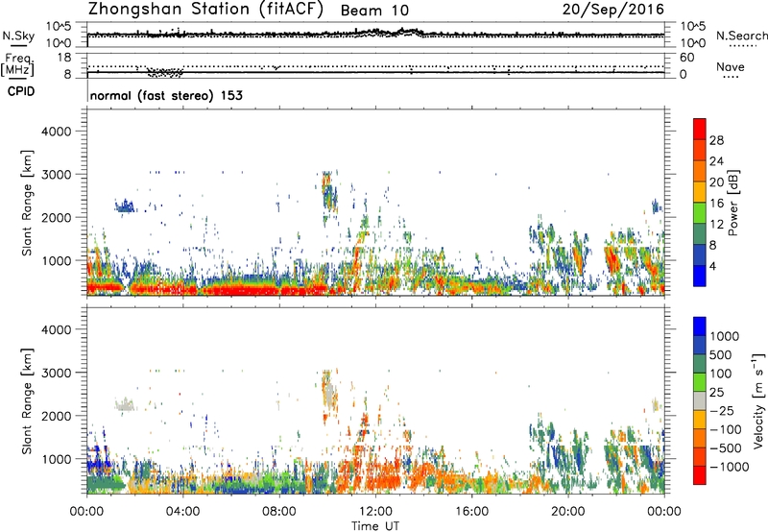Click the red bottom of velocity colorbar
Screen dimensions: 768x532
coord(700,475)
